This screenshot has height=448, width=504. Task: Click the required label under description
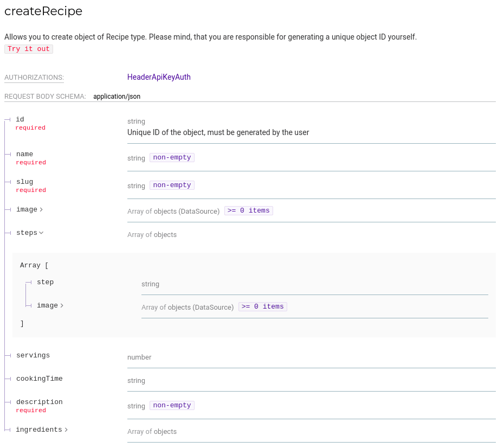[31, 410]
